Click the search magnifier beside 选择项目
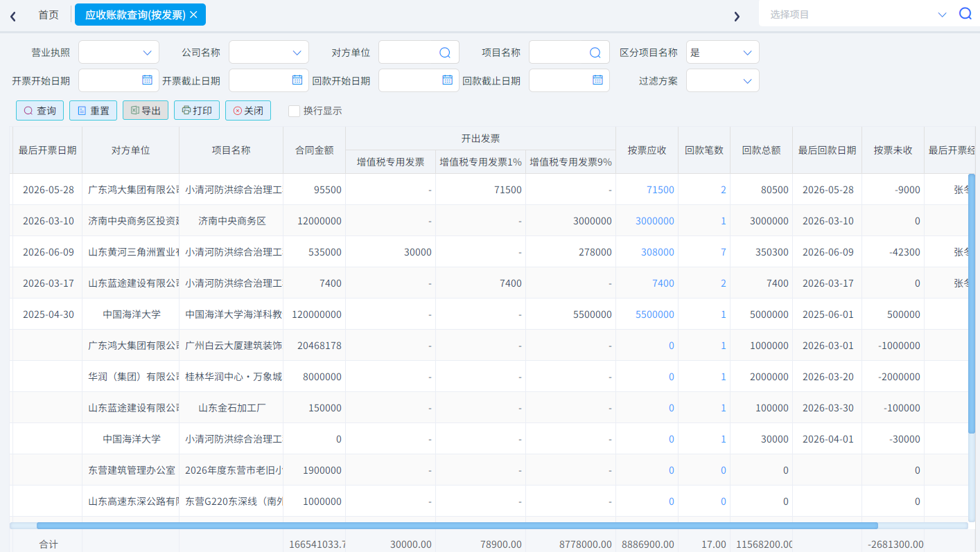 [965, 14]
